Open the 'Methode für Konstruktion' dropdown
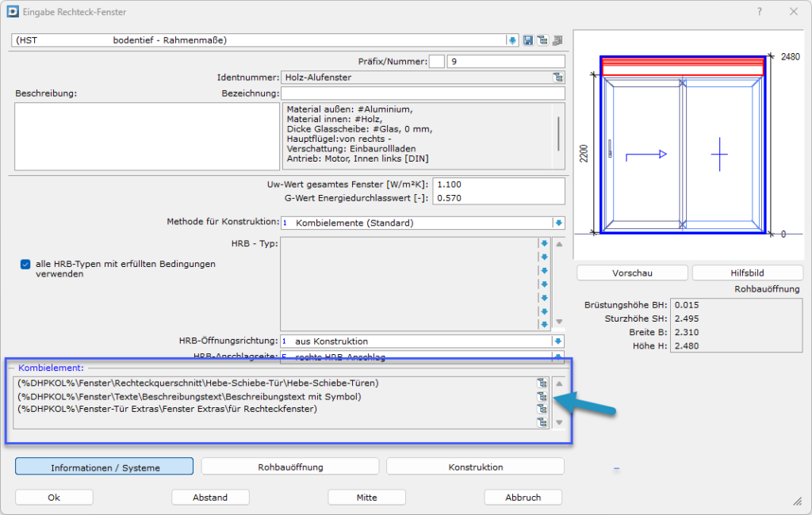 (x=558, y=223)
